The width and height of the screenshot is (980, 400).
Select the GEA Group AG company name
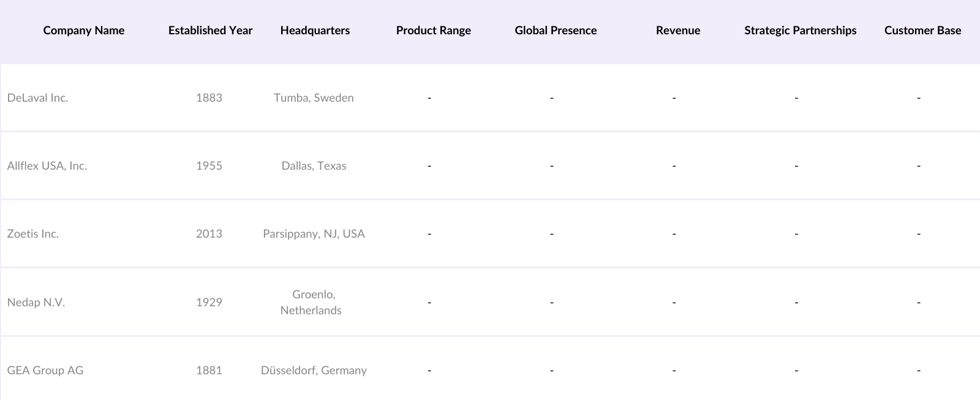pos(45,371)
